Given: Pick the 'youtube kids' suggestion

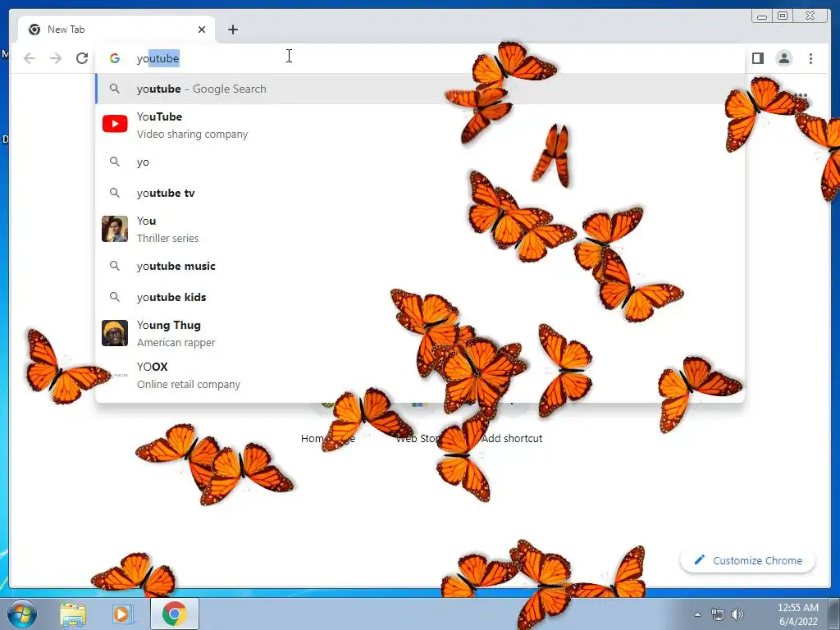Looking at the screenshot, I should coord(421,297).
